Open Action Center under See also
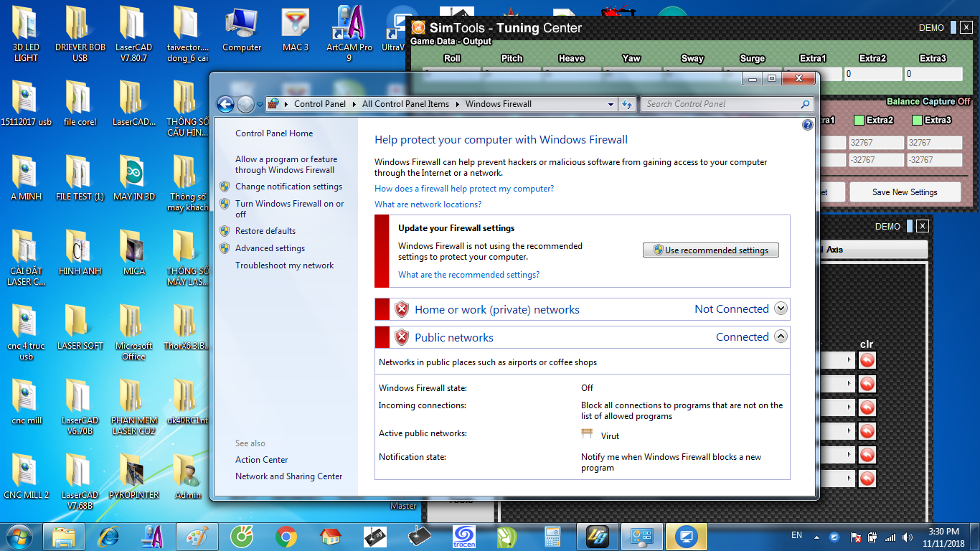Screen dimensions: 980x551 pyautogui.click(x=261, y=460)
